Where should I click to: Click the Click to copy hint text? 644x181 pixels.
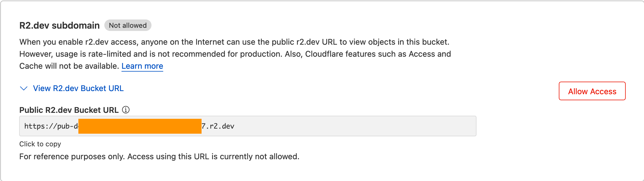tap(40, 144)
